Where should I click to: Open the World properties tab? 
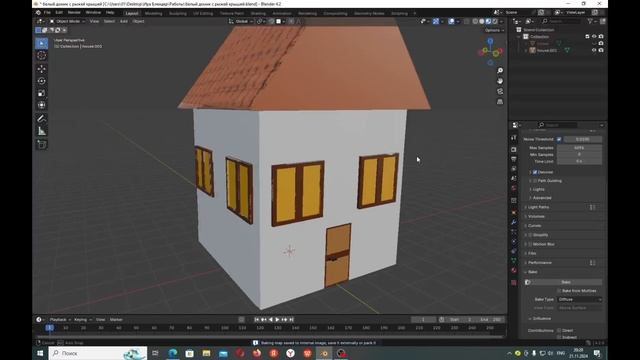pos(514,188)
